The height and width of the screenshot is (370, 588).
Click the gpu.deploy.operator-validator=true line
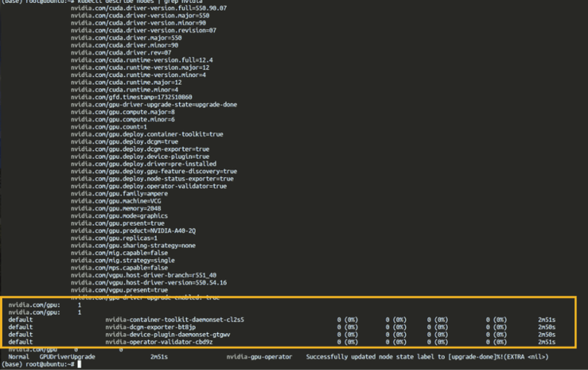point(149,186)
